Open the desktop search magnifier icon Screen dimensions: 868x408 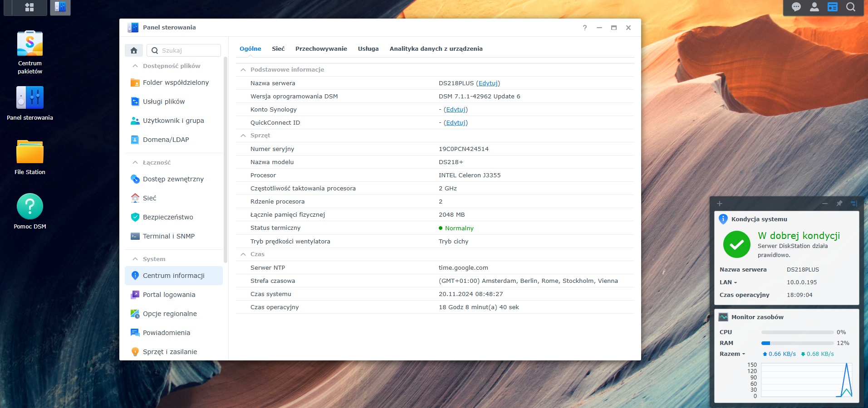[x=851, y=7]
